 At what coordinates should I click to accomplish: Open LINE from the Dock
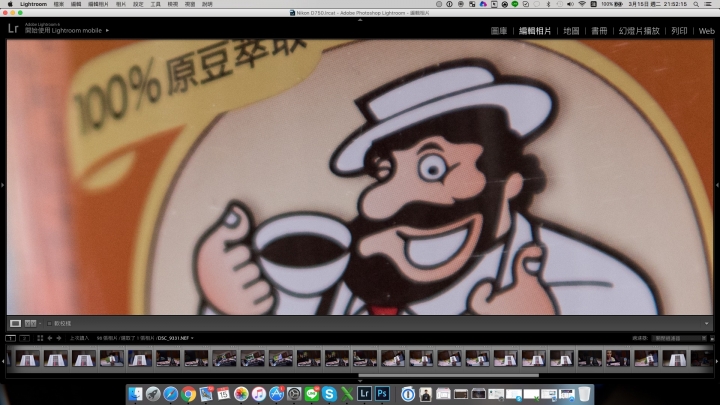point(312,394)
